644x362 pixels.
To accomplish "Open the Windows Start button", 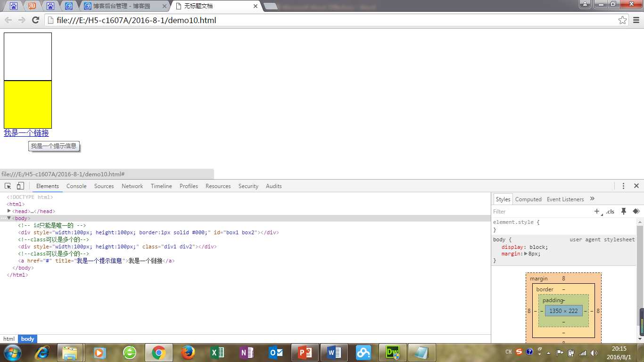I will (13, 353).
